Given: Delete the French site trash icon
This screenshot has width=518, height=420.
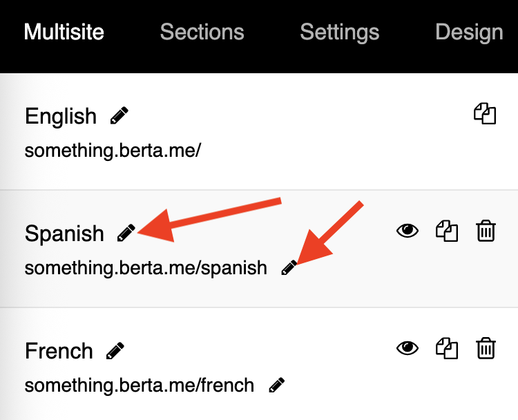Looking at the screenshot, I should (x=486, y=348).
